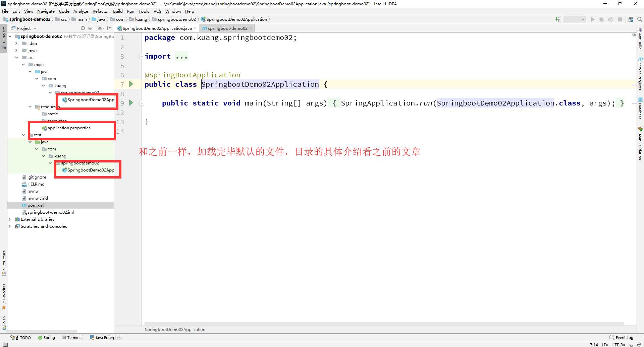Click Scroll from Source target icon
The width and height of the screenshot is (644, 347).
click(83, 28)
